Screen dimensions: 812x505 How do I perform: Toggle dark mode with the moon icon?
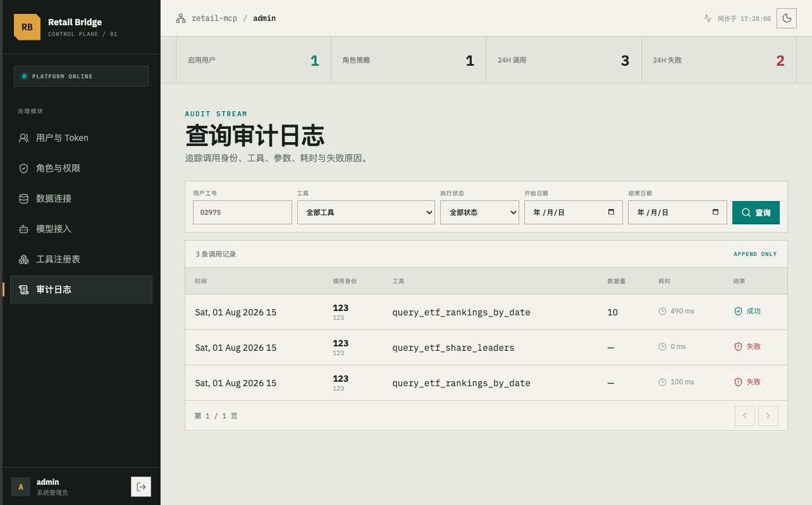(x=787, y=18)
